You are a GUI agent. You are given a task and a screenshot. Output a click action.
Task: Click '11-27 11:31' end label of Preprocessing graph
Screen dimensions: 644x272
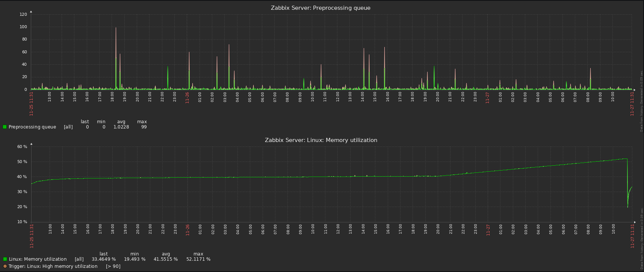coord(632,104)
